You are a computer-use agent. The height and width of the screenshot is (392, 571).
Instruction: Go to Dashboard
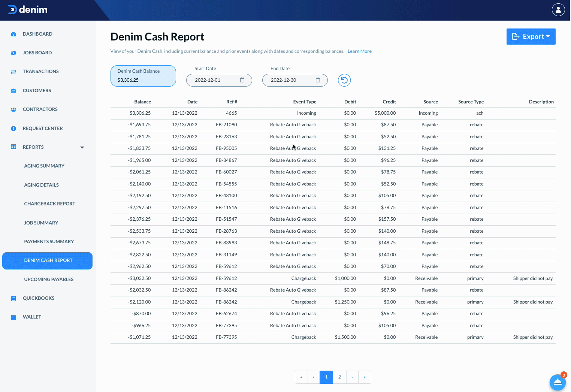(x=37, y=34)
